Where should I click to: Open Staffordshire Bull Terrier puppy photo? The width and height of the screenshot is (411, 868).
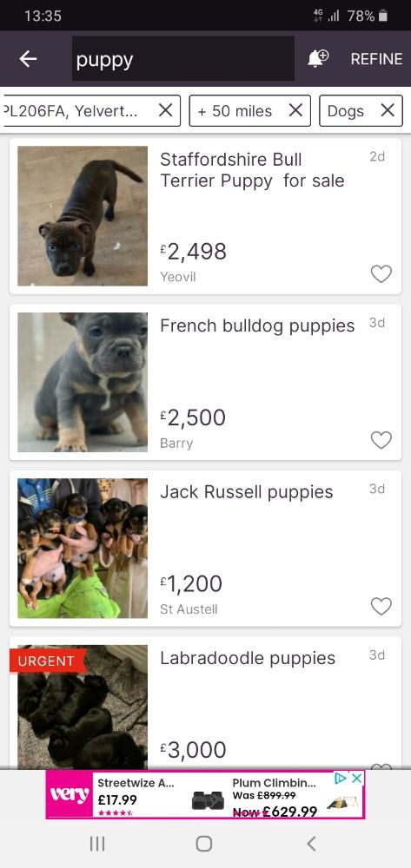pos(83,216)
